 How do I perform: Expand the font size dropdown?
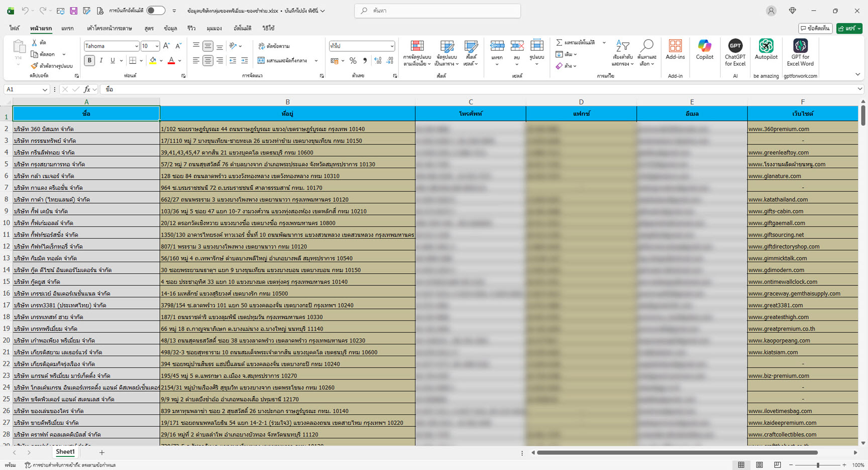tap(157, 46)
